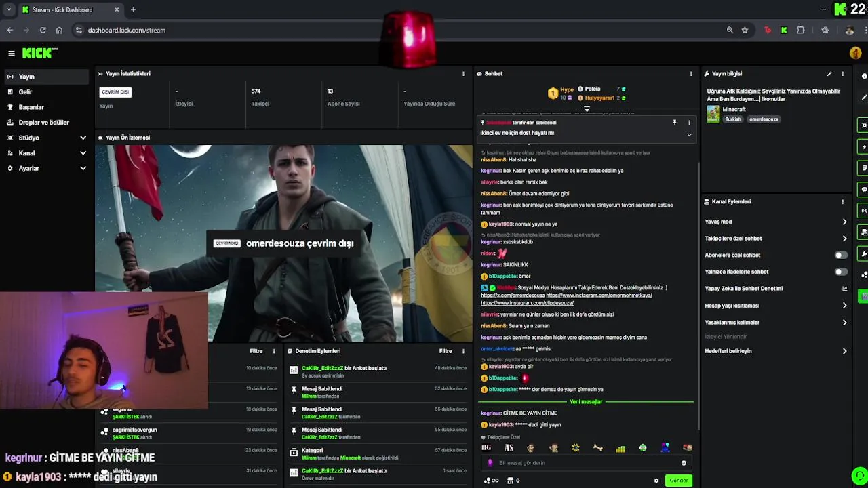
Task: Bookmark this page with the star icon
Action: coord(745,30)
